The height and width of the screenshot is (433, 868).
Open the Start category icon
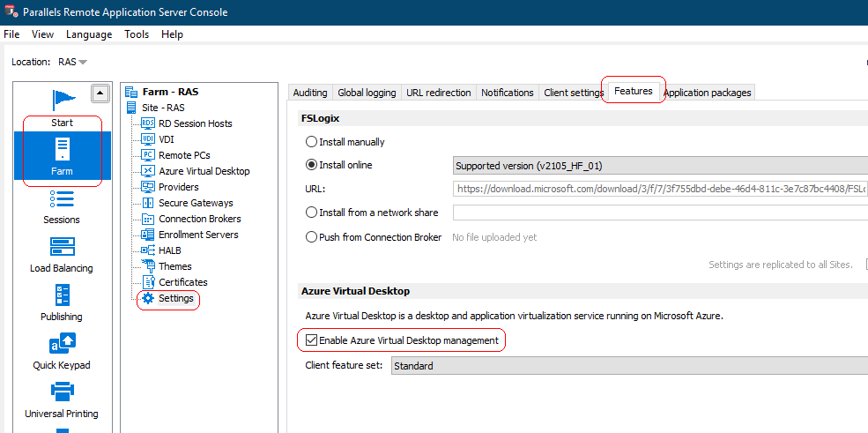[x=62, y=100]
